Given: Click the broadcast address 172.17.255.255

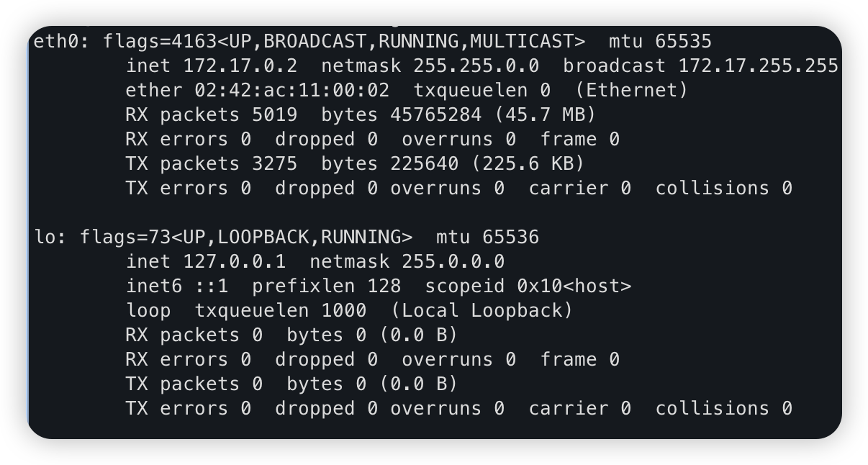Looking at the screenshot, I should (x=758, y=66).
